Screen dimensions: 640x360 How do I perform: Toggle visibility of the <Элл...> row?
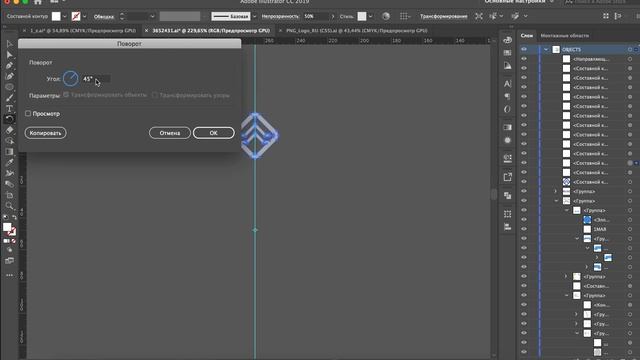[524, 220]
